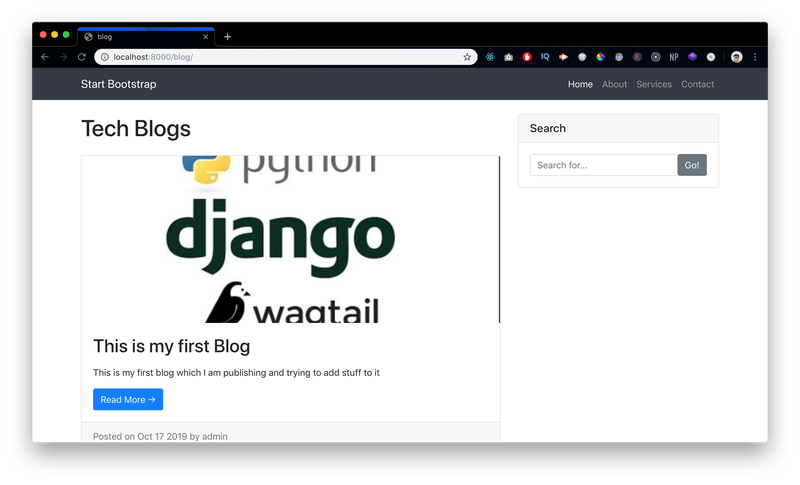Viewport: 800px width, 485px height.
Task: Click the "Posted on Oct 17 2019 by admin" text
Action: [160, 436]
